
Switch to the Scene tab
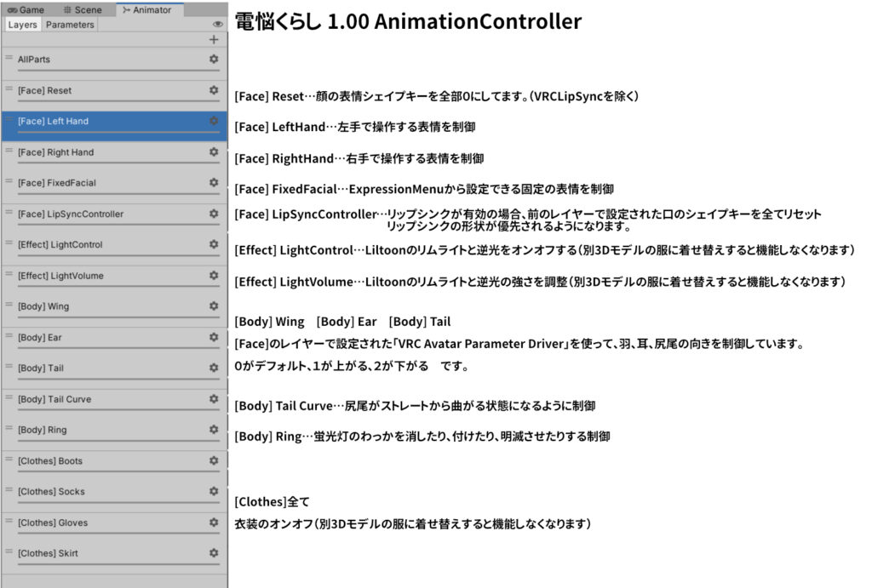point(83,9)
